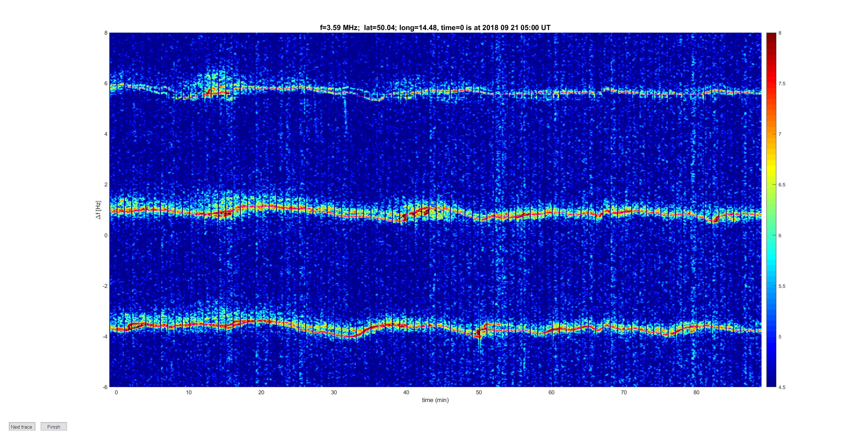Click y-axis tick label -6

(105, 387)
